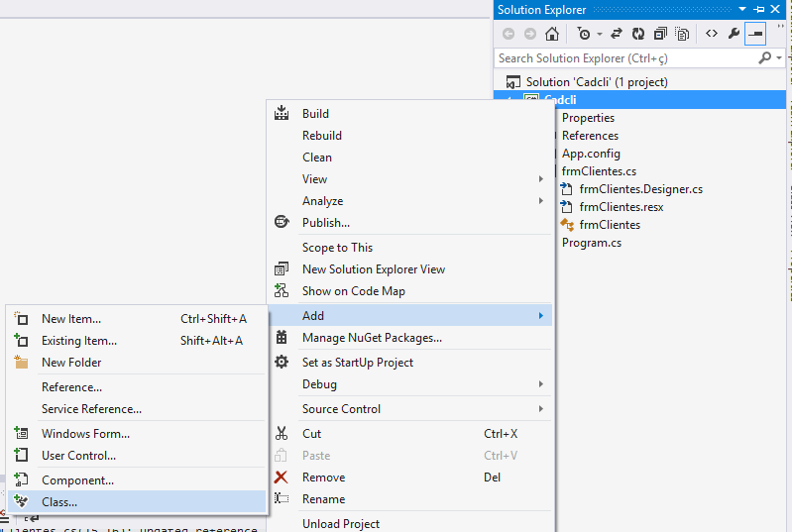The height and width of the screenshot is (532, 792).
Task: Expand the search options dropdown arrow
Action: click(x=780, y=58)
